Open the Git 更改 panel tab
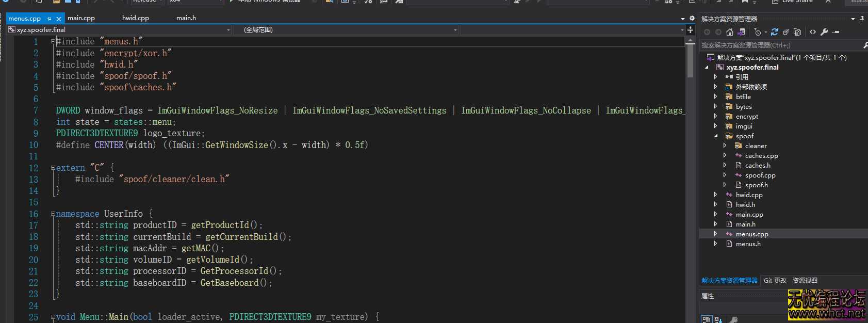The width and height of the screenshot is (868, 323). (x=775, y=281)
